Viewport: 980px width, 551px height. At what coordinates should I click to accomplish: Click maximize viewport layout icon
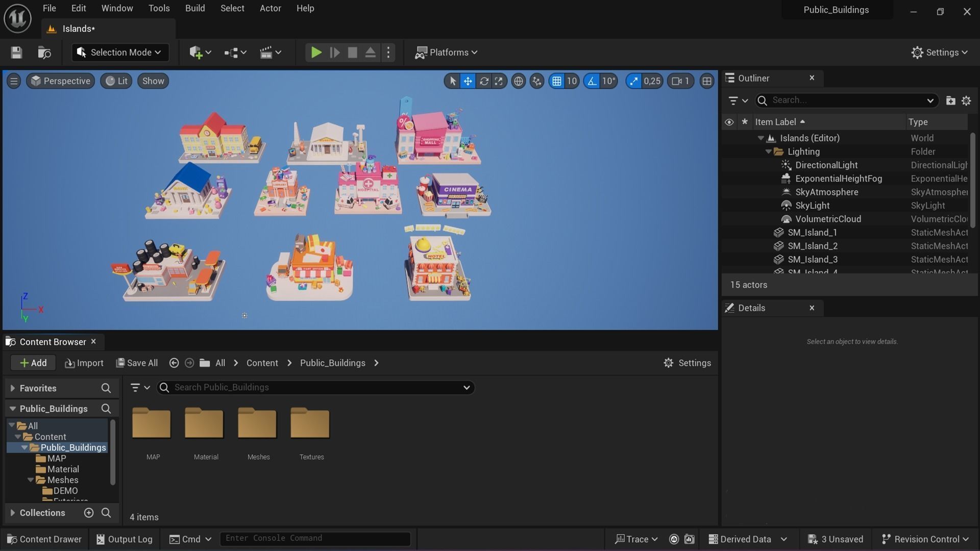point(706,81)
